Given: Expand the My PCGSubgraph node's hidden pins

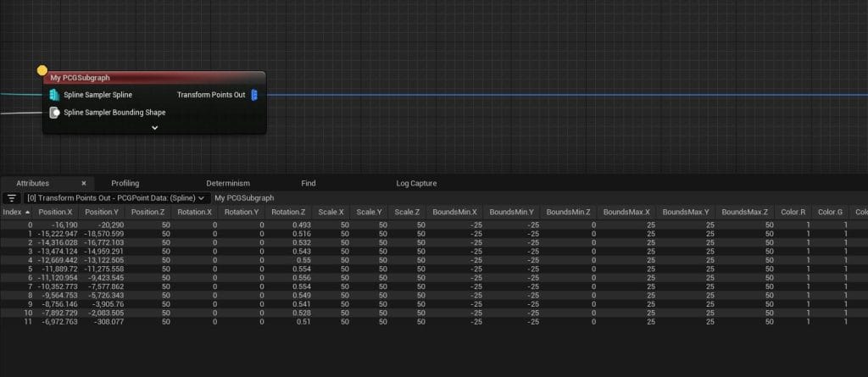Looking at the screenshot, I should (154, 128).
